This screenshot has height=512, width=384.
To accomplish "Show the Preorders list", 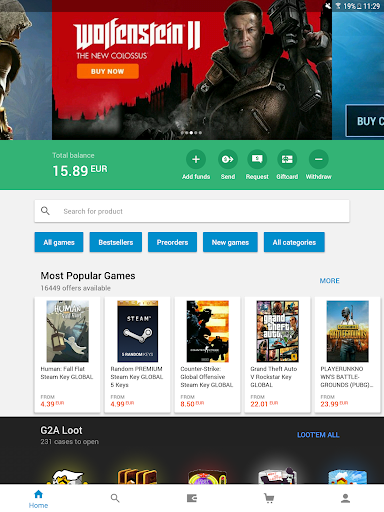I will pyautogui.click(x=172, y=242).
